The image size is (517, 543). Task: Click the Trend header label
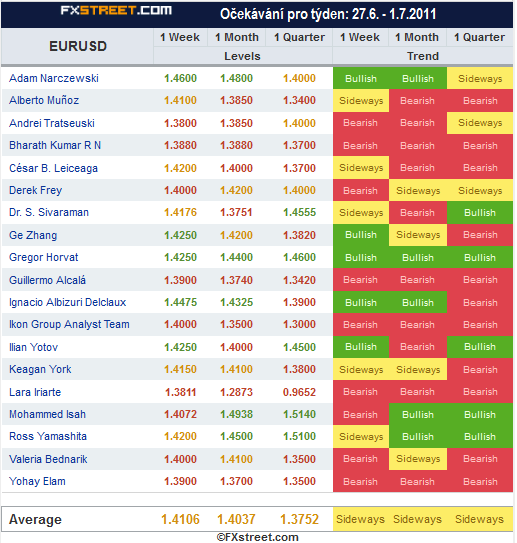(423, 56)
